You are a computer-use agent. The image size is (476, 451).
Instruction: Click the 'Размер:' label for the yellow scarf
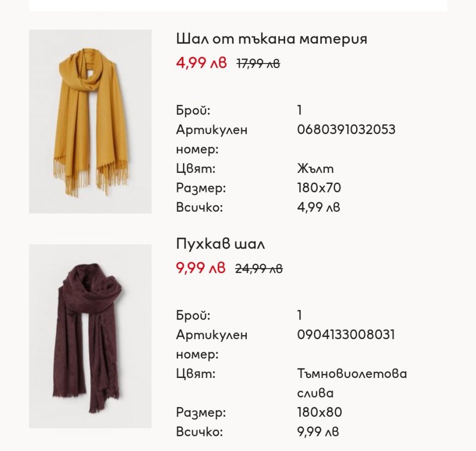pos(201,187)
